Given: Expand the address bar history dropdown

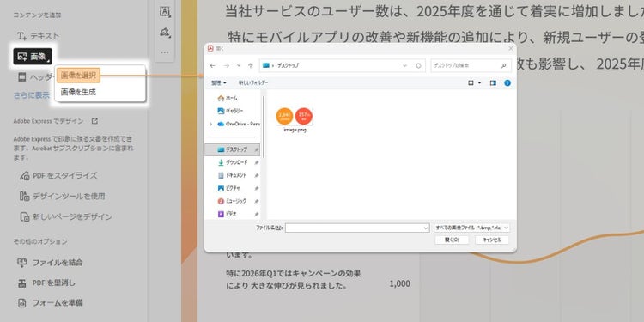Looking at the screenshot, I should point(404,66).
